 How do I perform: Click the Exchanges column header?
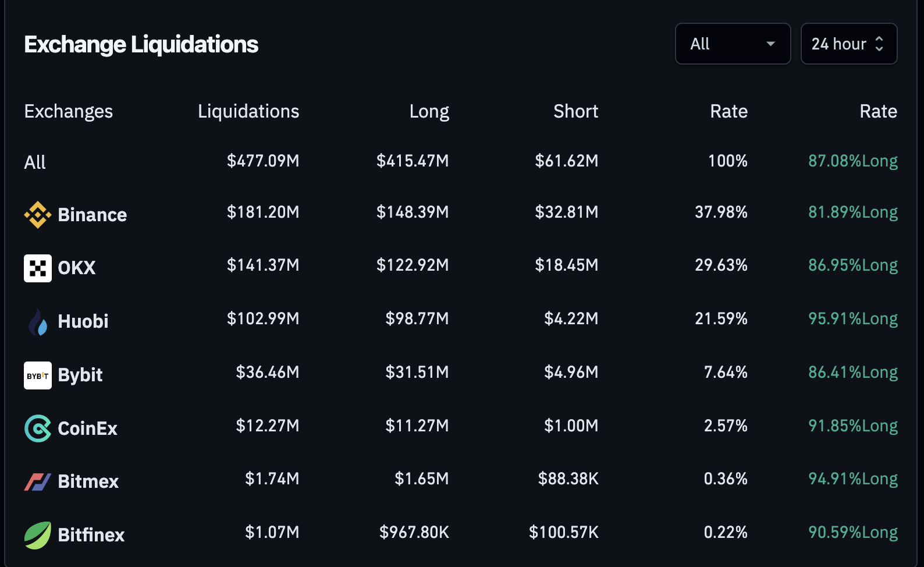click(69, 111)
